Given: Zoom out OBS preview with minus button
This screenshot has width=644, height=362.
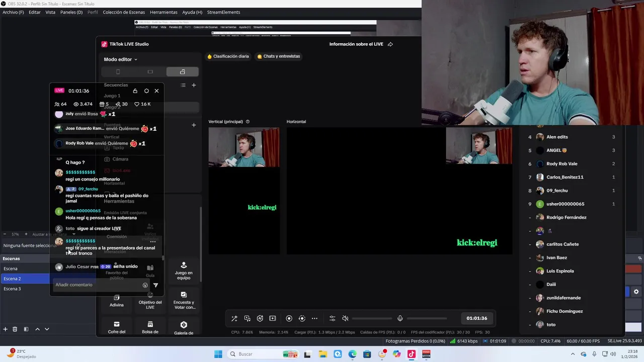Looking at the screenshot, I should (5, 234).
